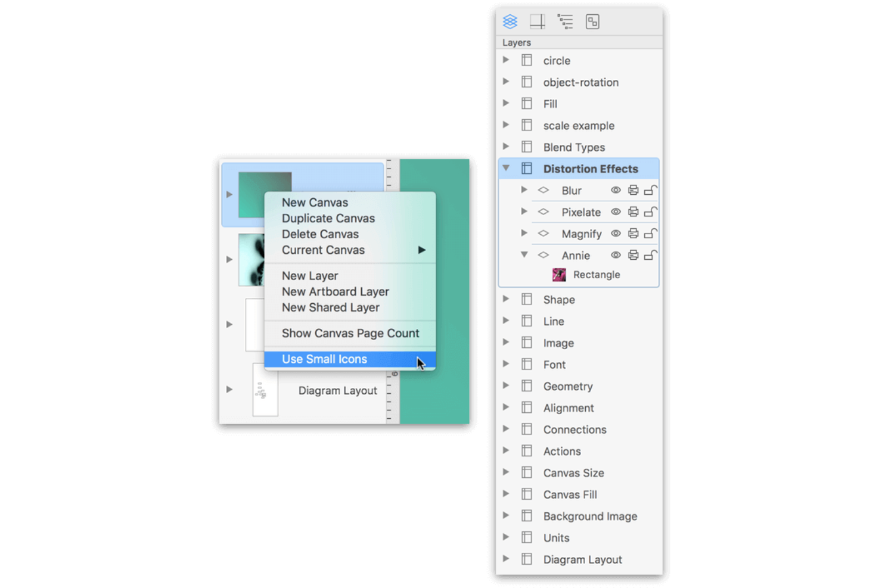Click the layer icon beside Blur
Screen dimensions: 882x588
tap(544, 190)
